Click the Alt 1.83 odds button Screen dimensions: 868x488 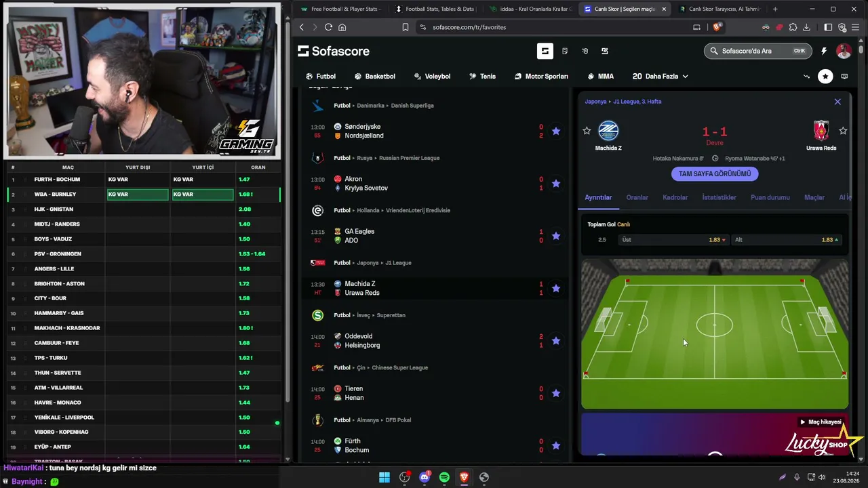pyautogui.click(x=786, y=240)
